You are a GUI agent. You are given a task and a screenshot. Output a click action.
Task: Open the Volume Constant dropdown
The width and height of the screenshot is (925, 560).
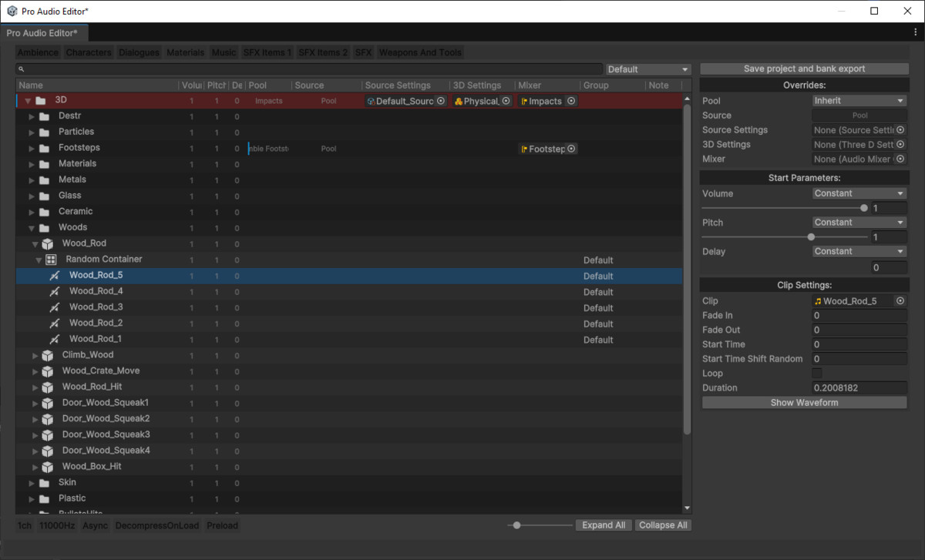pos(859,193)
